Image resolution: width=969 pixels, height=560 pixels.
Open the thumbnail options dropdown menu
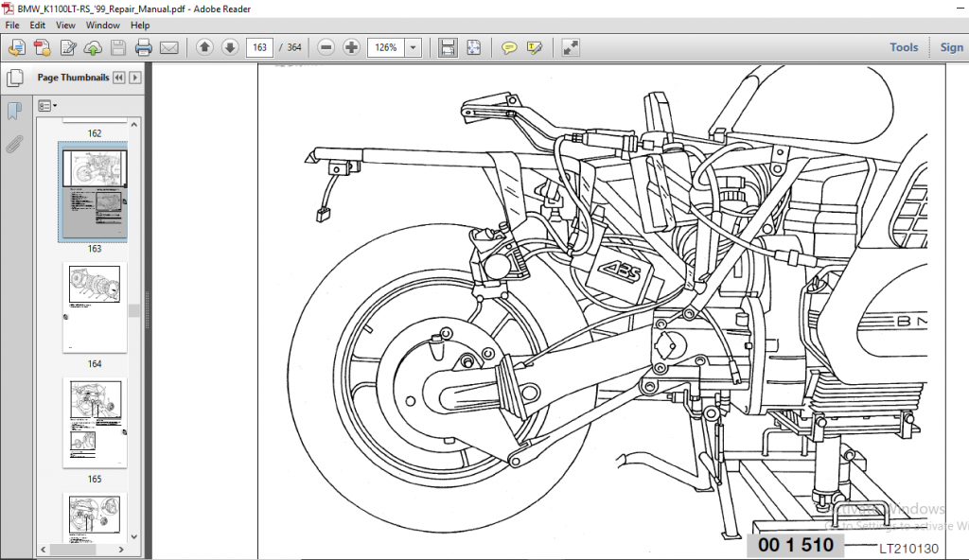47,106
